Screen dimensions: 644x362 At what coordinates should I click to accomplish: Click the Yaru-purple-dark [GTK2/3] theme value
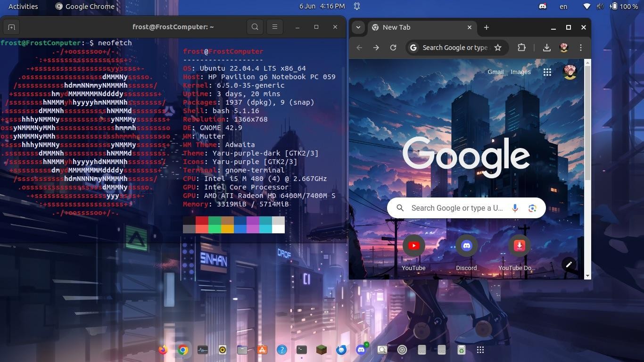click(x=265, y=153)
